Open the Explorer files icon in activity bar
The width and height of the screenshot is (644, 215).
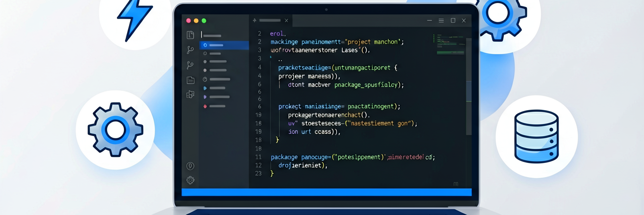click(190, 35)
